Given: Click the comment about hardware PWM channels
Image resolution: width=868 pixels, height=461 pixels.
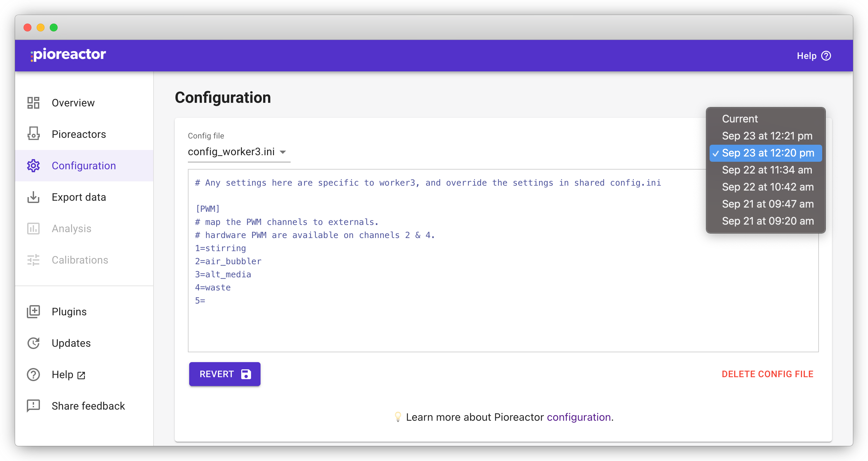Looking at the screenshot, I should pos(315,235).
